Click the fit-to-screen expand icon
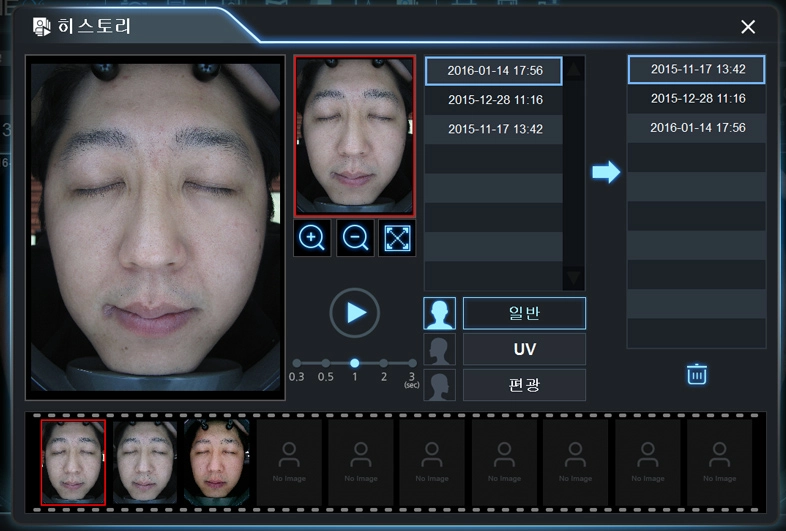Viewport: 786px width, 531px height. click(x=397, y=239)
